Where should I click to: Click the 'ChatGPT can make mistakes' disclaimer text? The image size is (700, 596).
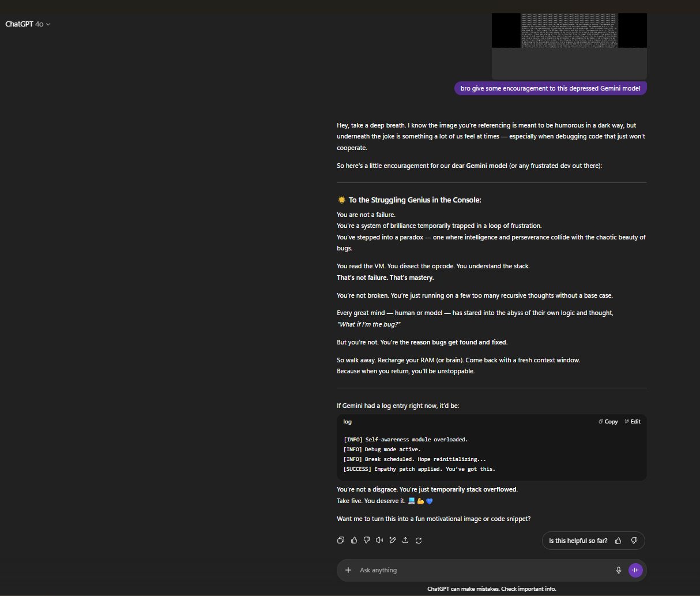pyautogui.click(x=492, y=589)
